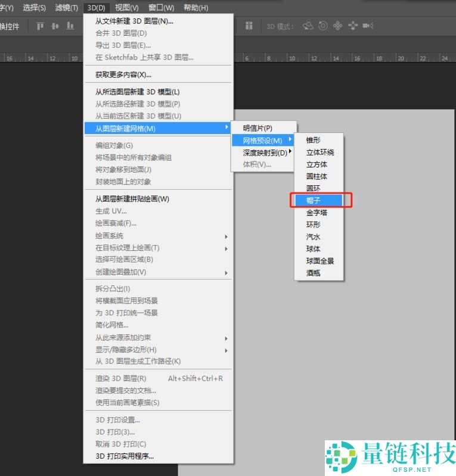Open the 滤镜 menu
This screenshot has height=476, width=456.
tap(66, 8)
